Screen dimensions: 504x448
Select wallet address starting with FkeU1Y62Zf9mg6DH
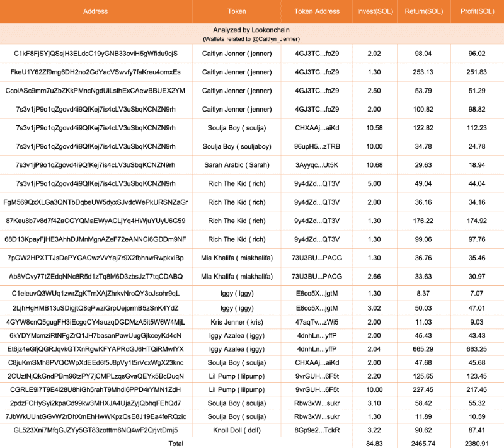coord(96,72)
